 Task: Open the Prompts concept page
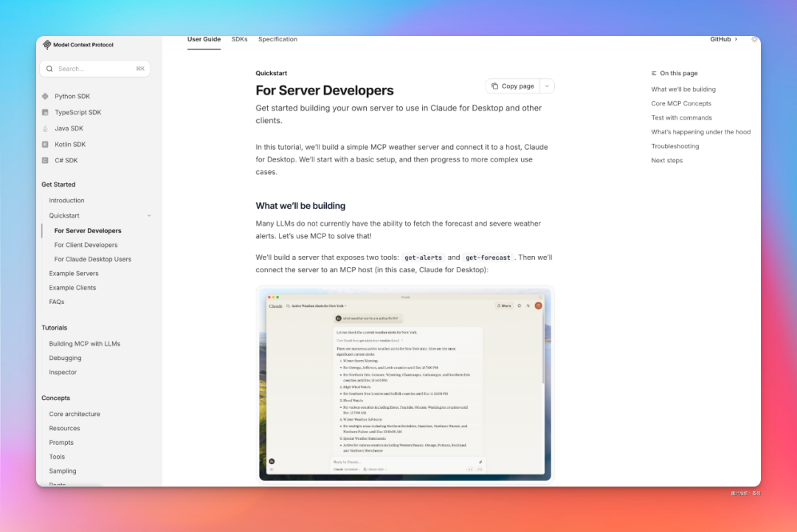(x=61, y=443)
